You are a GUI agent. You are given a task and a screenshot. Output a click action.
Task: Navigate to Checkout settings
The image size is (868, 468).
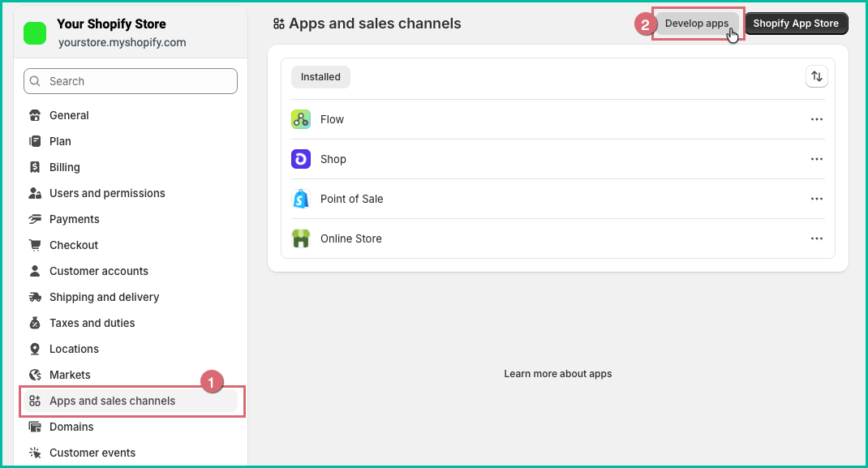(130, 245)
